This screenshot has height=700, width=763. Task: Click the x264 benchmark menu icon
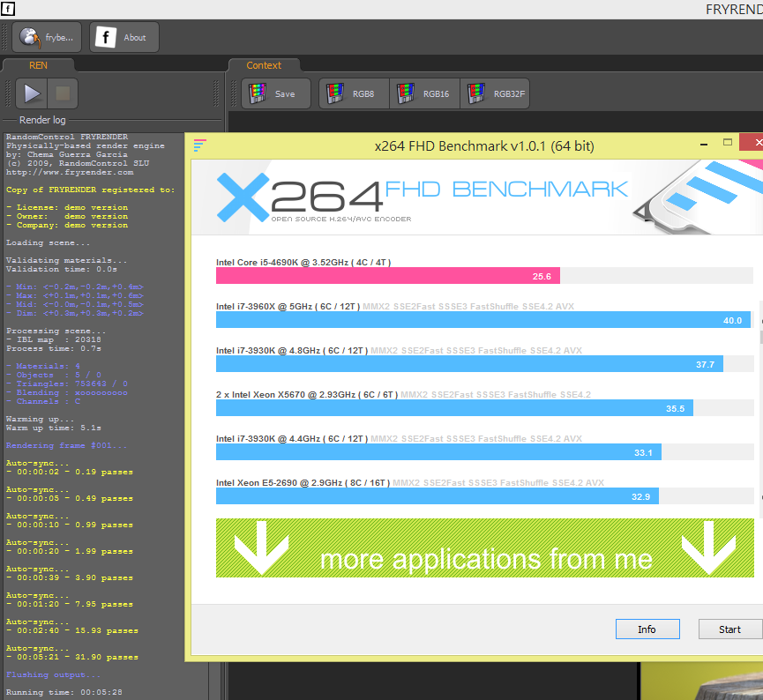(x=200, y=145)
